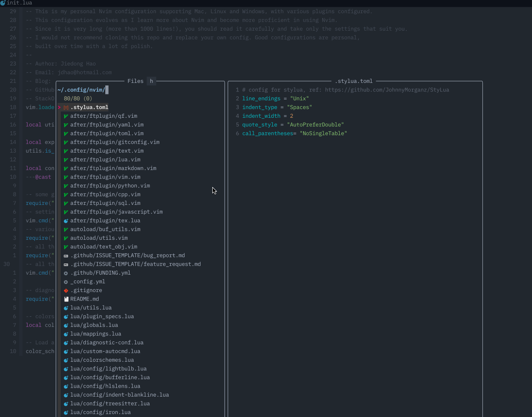Image resolution: width=532 pixels, height=417 pixels.
Task: Select the lua/config/treesitter.lua entry
Action: (110, 403)
